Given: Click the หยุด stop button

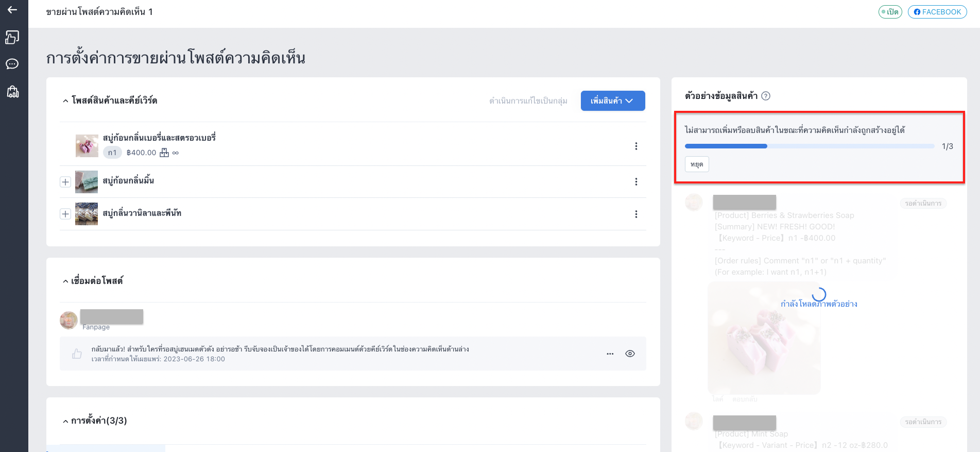Looking at the screenshot, I should tap(697, 164).
